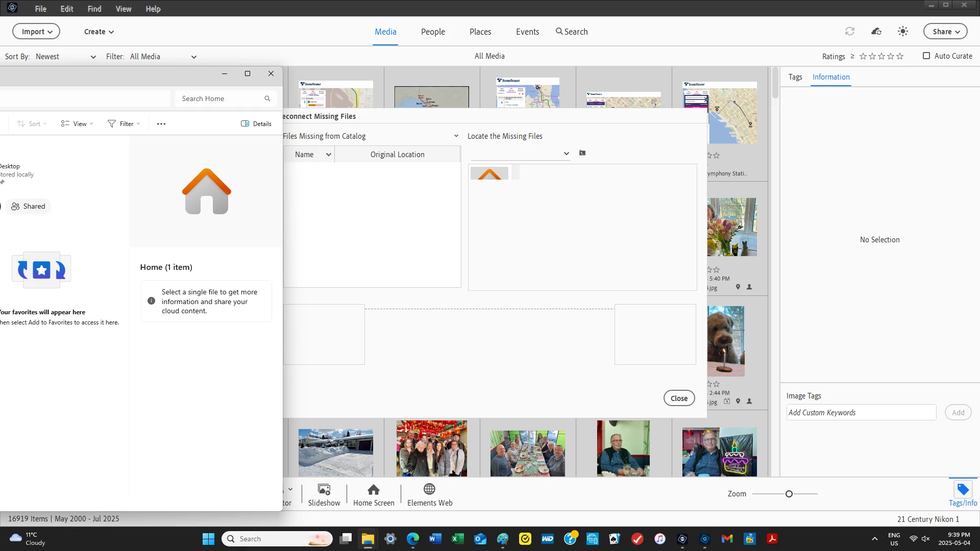Enable the Auto Curate checkbox
980x551 pixels.
tap(926, 56)
